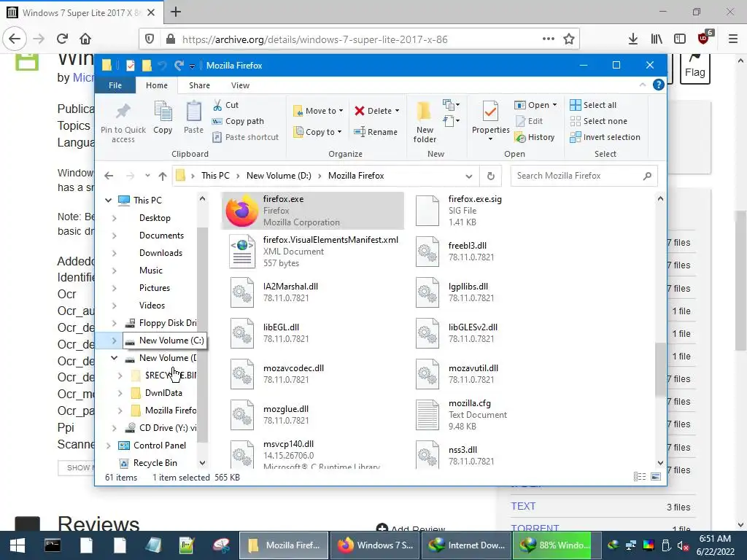Open Command Prompt taskbar icon
The image size is (747, 560).
(x=52, y=545)
